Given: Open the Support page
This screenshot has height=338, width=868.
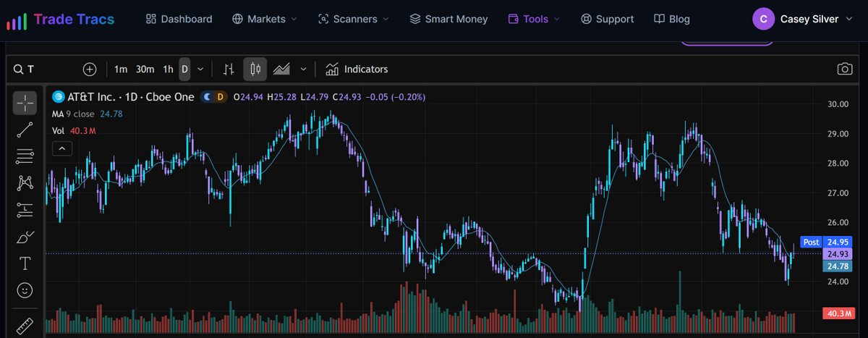Looking at the screenshot, I should click(608, 20).
